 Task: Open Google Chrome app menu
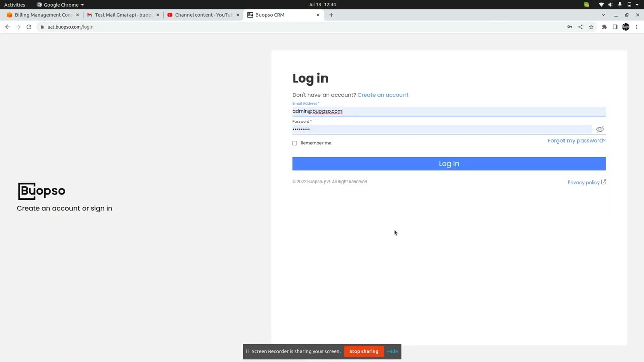pyautogui.click(x=60, y=5)
